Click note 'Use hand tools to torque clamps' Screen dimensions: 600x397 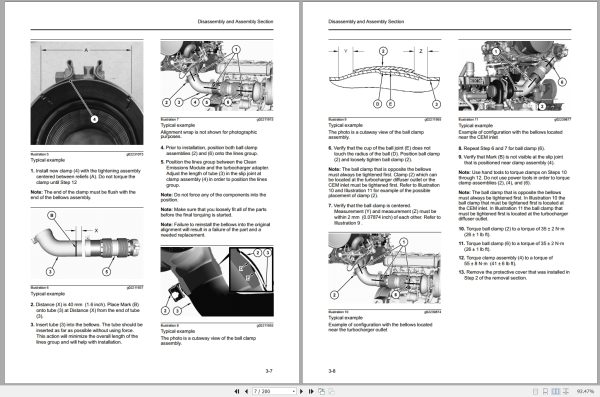click(514, 178)
